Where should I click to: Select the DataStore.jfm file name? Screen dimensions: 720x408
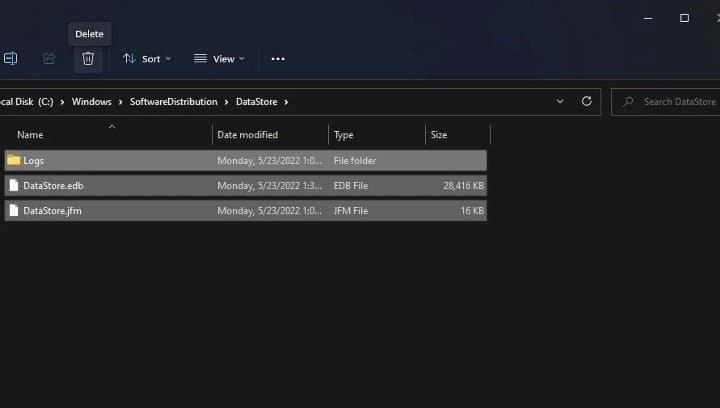pyautogui.click(x=52, y=211)
